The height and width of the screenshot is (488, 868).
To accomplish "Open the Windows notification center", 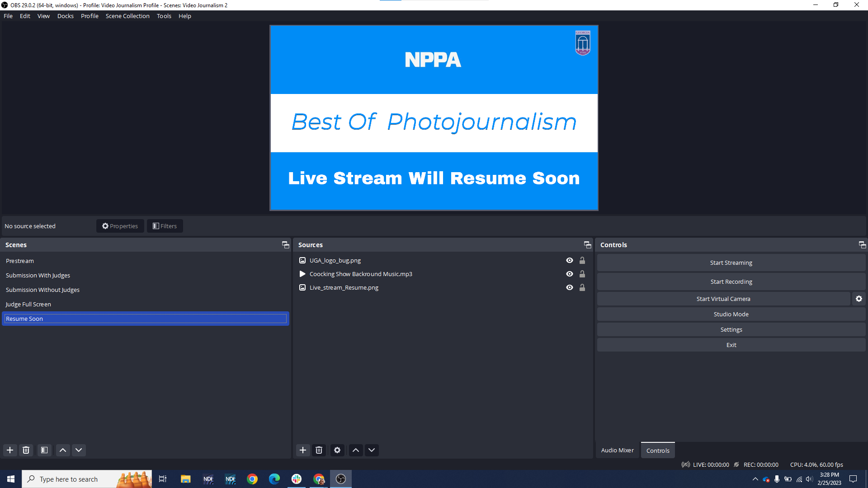I will (x=853, y=479).
